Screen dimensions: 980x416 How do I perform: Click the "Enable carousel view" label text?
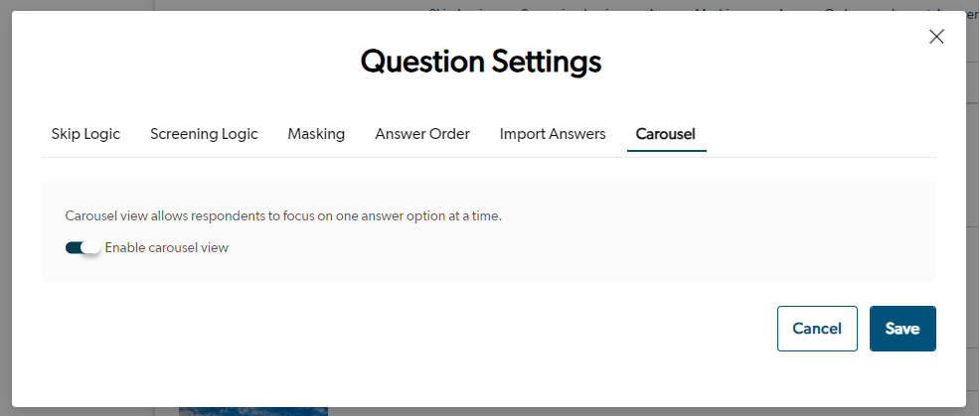pyautogui.click(x=167, y=248)
